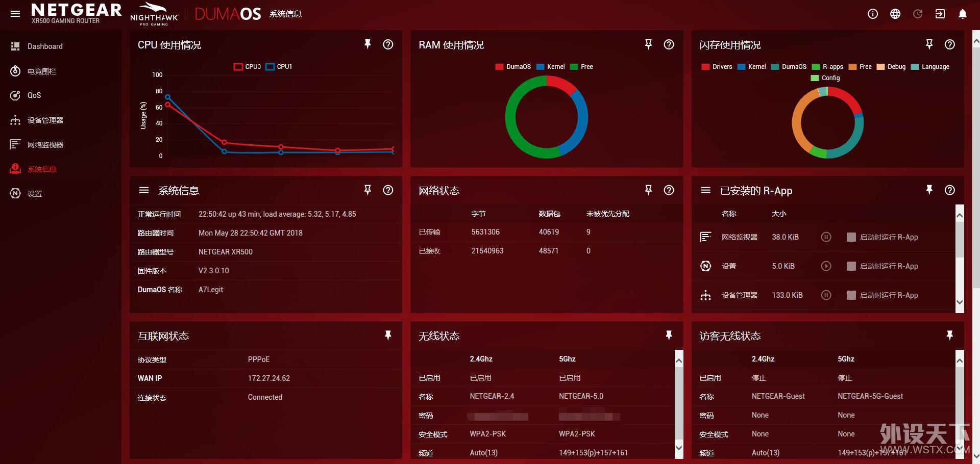Open the hamburger menu in the header
The image size is (980, 464).
click(x=15, y=14)
